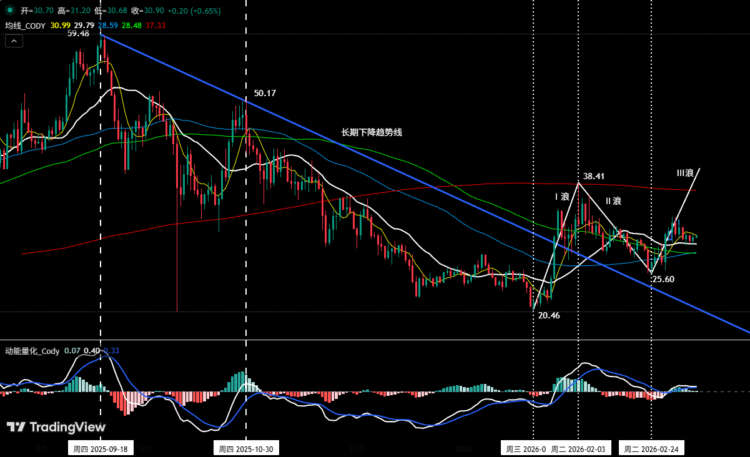This screenshot has height=457, width=750.
Task: Select the 20.46 low price label
Action: [x=548, y=314]
